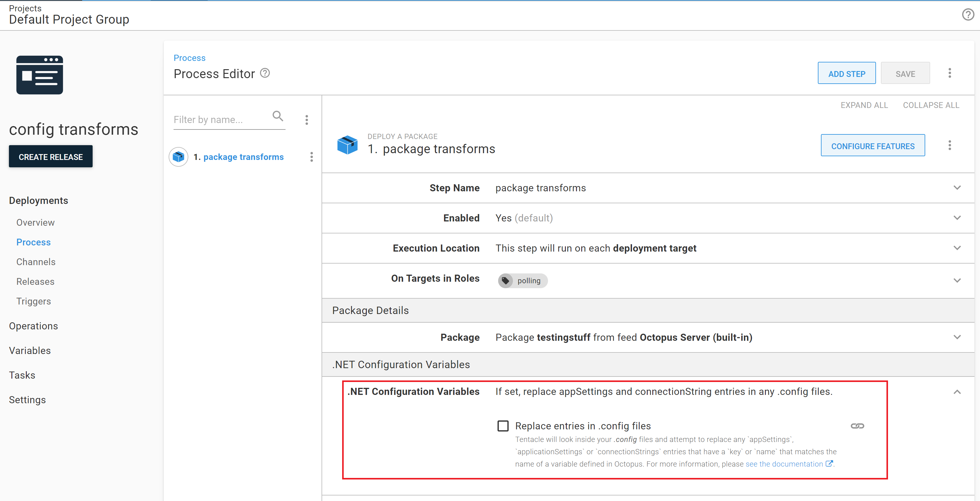Click the Deployments sidebar heading

pos(38,200)
